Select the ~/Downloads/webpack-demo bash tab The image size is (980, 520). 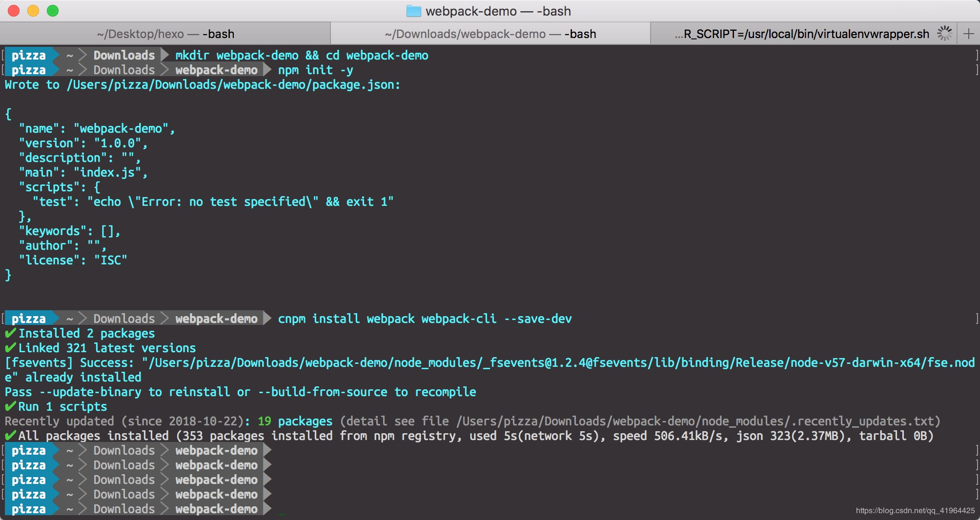(x=490, y=34)
